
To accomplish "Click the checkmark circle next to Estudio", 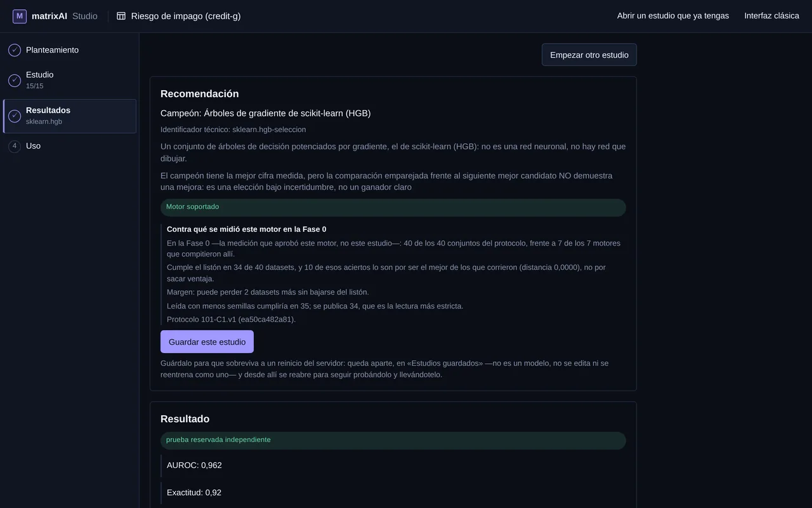I will 15,80.
